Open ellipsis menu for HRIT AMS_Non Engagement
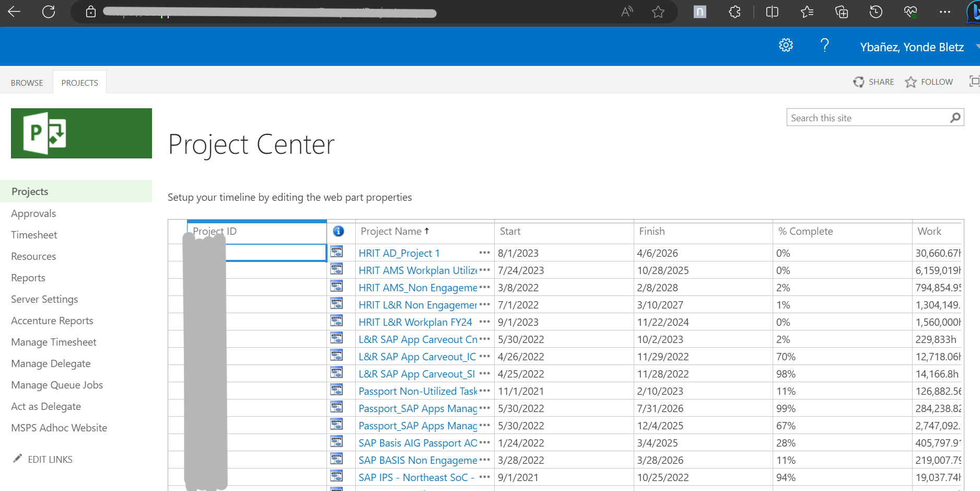 (x=485, y=288)
